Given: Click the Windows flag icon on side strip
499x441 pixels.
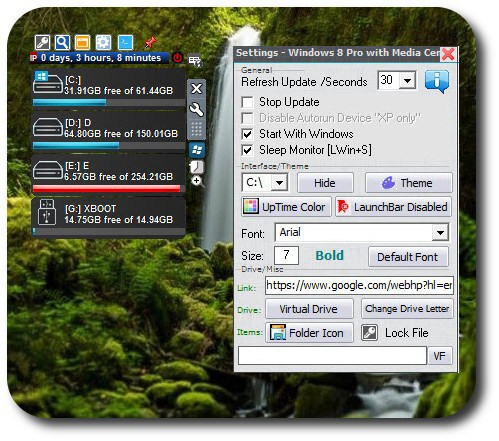Looking at the screenshot, I should (197, 150).
